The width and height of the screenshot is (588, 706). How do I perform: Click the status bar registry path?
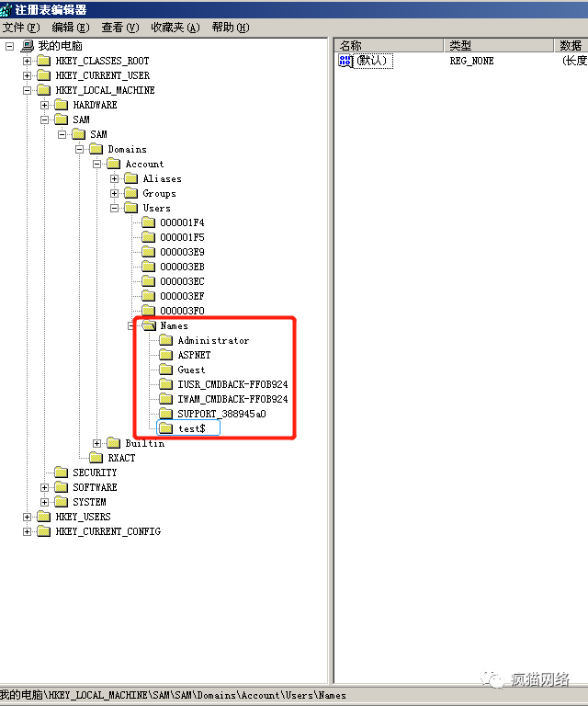pyautogui.click(x=173, y=695)
